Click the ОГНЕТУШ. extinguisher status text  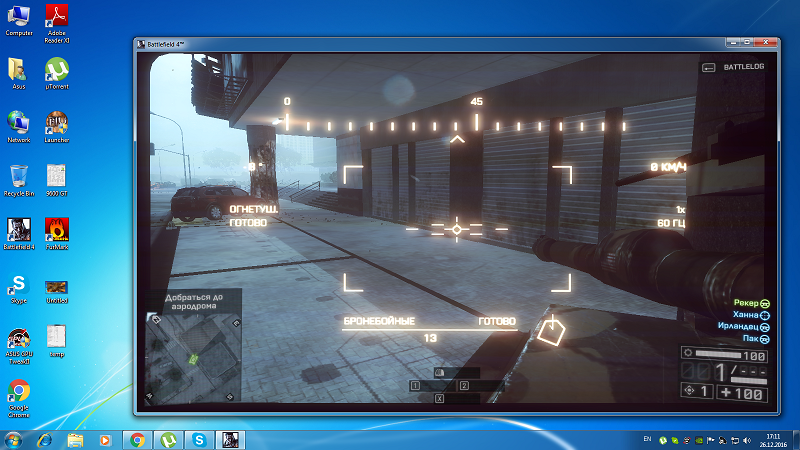pyautogui.click(x=254, y=210)
